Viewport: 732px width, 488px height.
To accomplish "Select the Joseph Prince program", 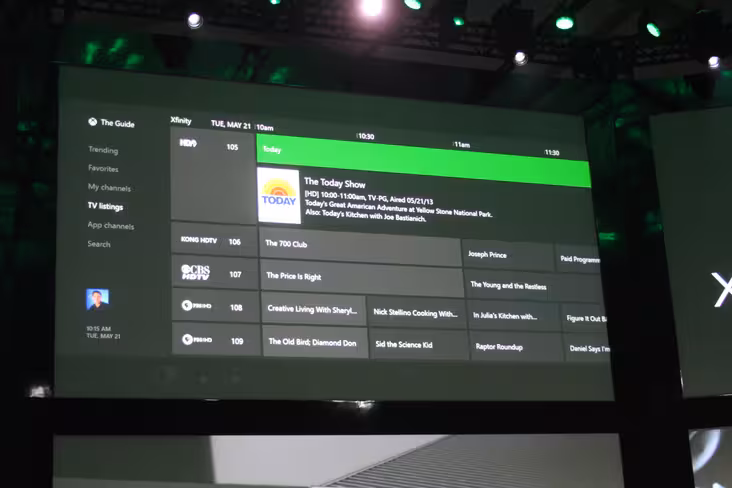I will [508, 255].
